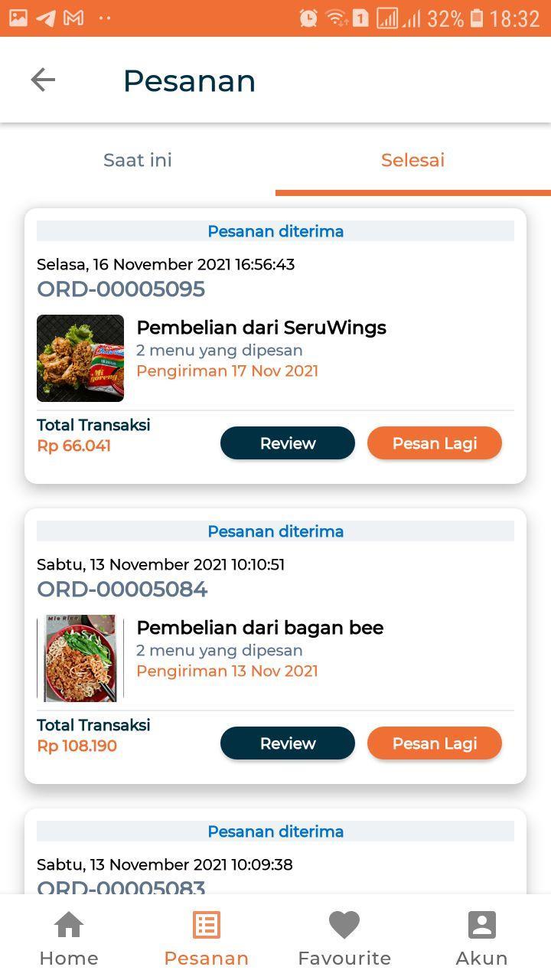Select the Selesai tab
This screenshot has height=980, width=551.
pos(412,160)
